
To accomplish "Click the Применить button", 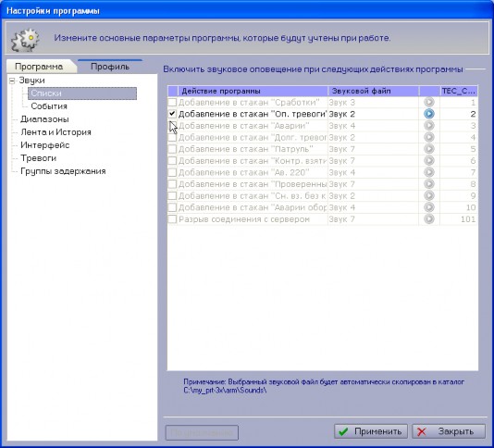I will [370, 431].
